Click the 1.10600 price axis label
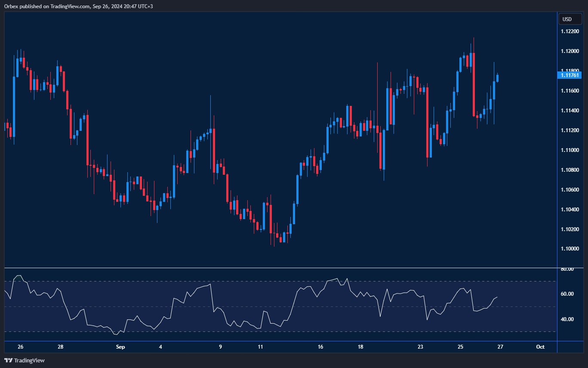 (569, 190)
